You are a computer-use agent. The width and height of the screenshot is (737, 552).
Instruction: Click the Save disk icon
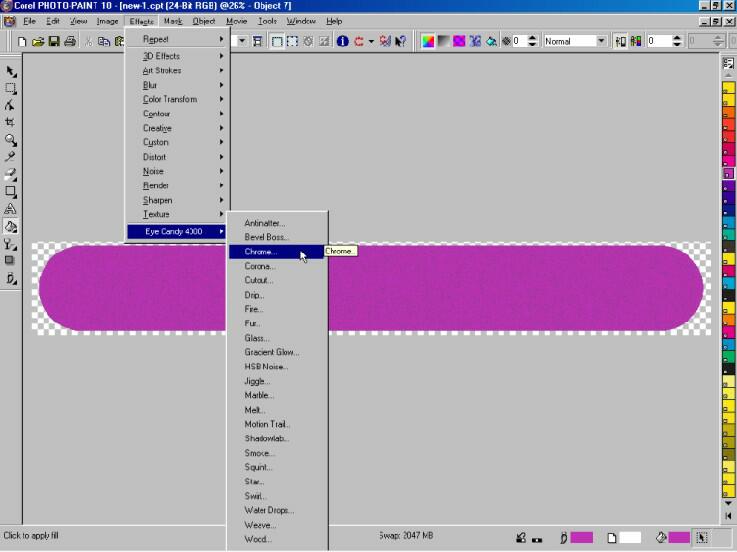click(54, 41)
